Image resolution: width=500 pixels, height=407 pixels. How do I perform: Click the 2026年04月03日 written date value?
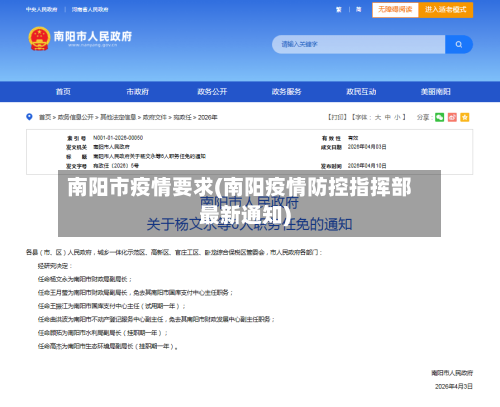pyautogui.click(x=367, y=147)
